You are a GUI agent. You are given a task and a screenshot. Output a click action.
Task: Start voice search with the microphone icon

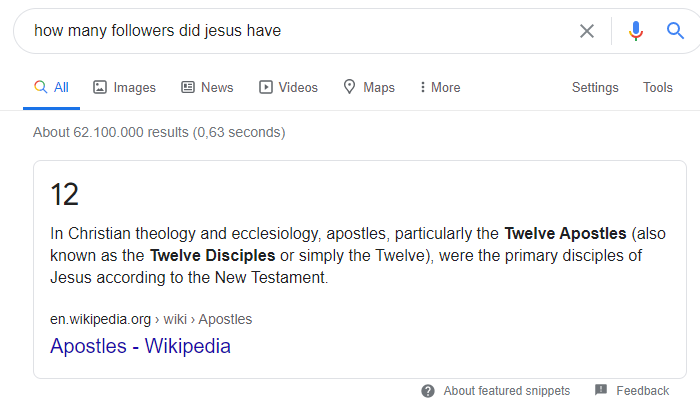[x=635, y=31]
